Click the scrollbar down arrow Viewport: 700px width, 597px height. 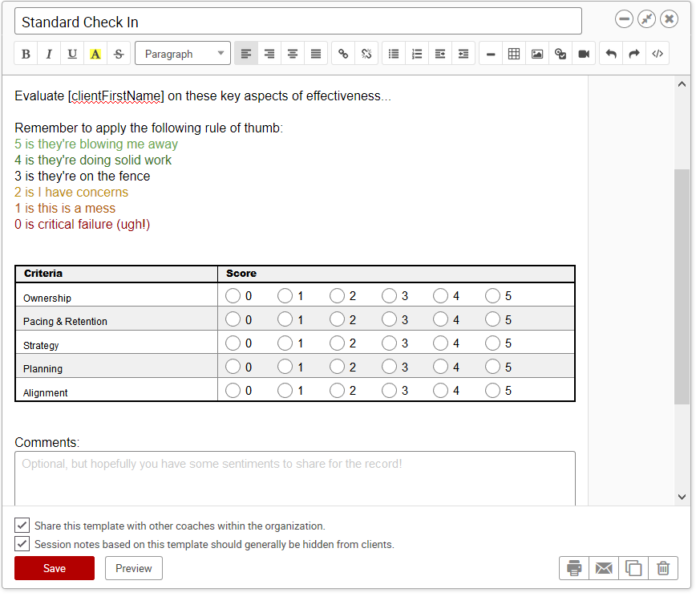[x=682, y=497]
